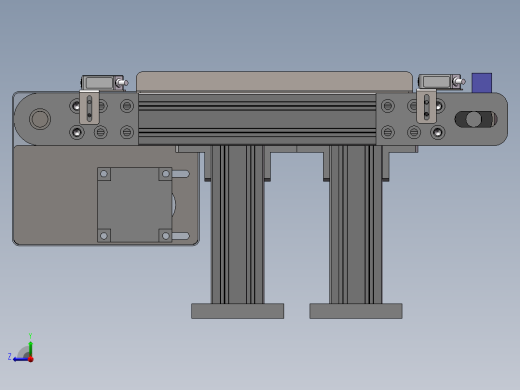The height and width of the screenshot is (390, 520).
Task: Select the square motor housing
Action: coord(135,205)
